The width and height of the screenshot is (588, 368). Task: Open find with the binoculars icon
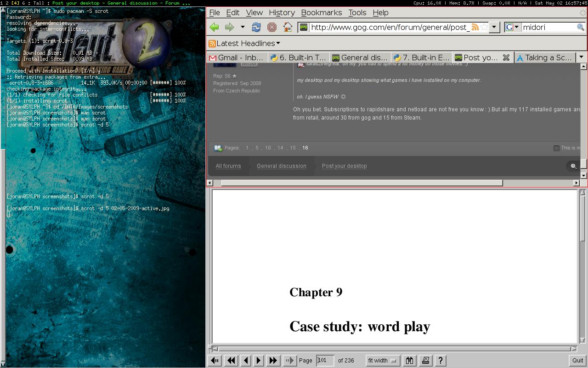click(409, 361)
